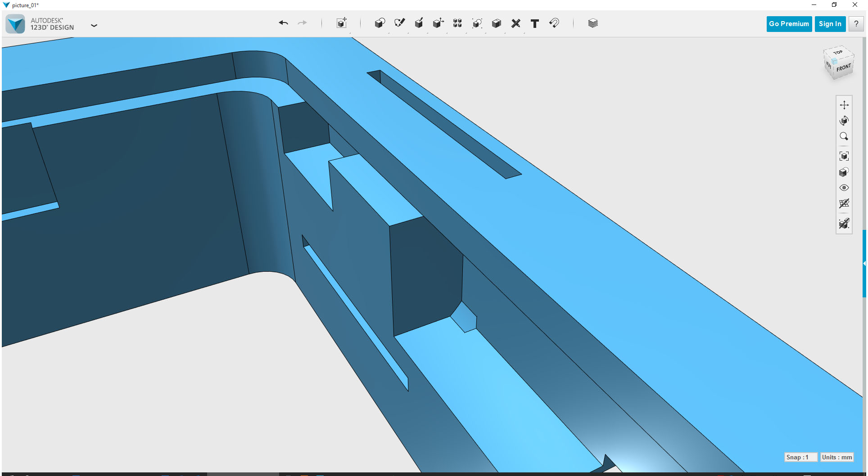Select the Orbit tool in the navigation sidebar
This screenshot has height=476, width=868.
(x=844, y=120)
